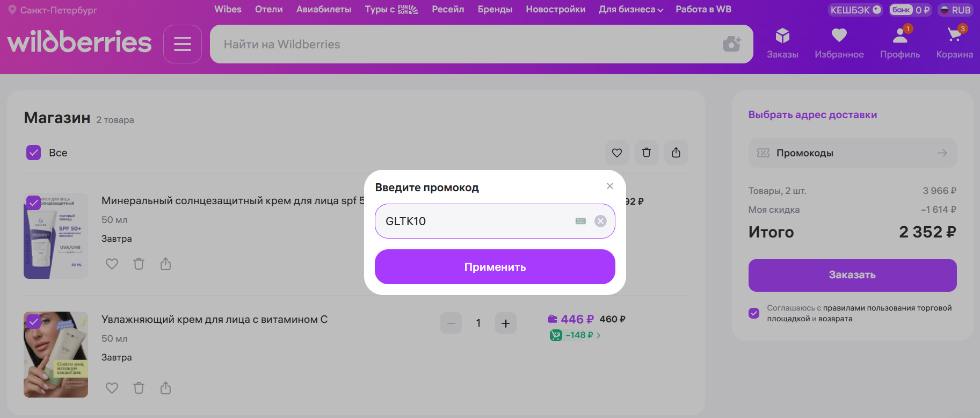Open Профиль profile icon

900,43
